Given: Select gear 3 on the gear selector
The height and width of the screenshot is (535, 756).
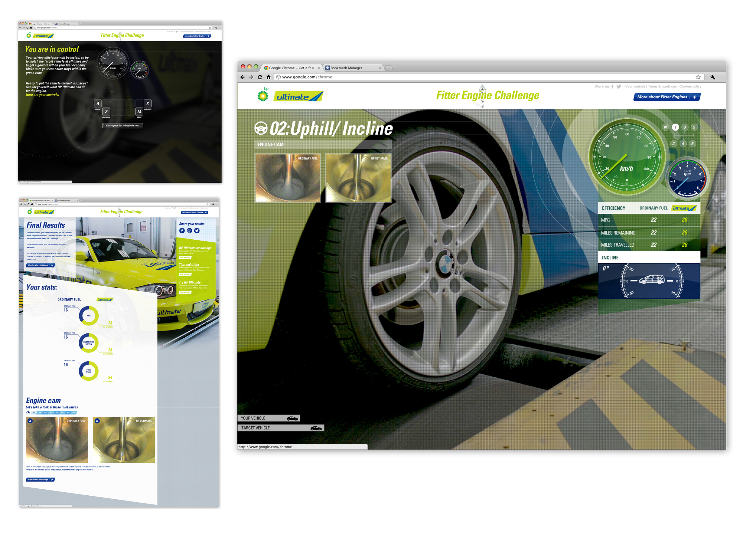Looking at the screenshot, I should point(685,127).
